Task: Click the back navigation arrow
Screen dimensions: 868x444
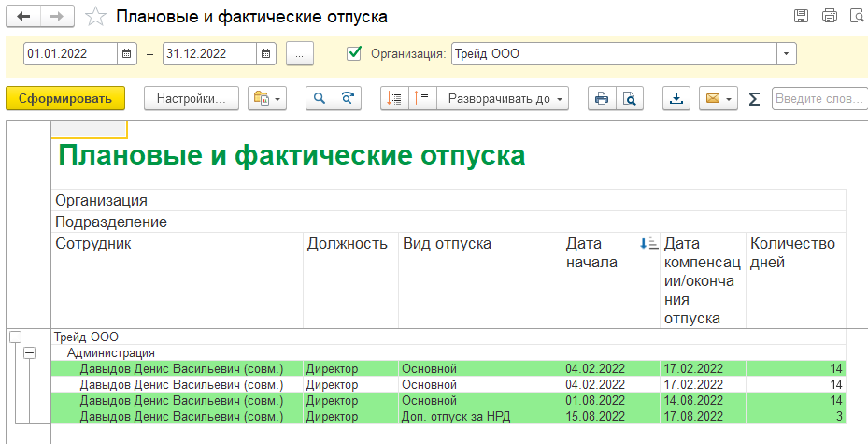Action: tap(24, 17)
